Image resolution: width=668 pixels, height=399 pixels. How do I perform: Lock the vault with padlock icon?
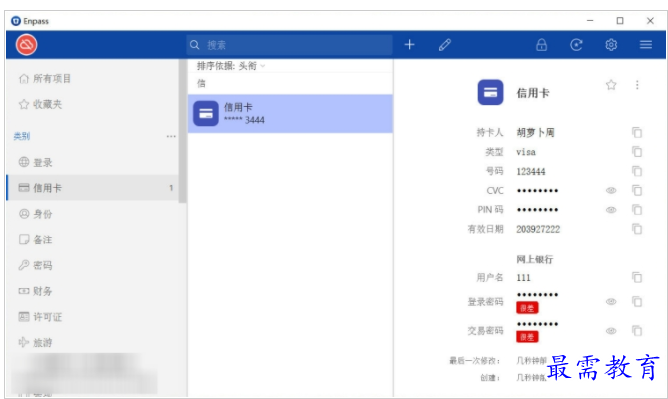click(541, 45)
